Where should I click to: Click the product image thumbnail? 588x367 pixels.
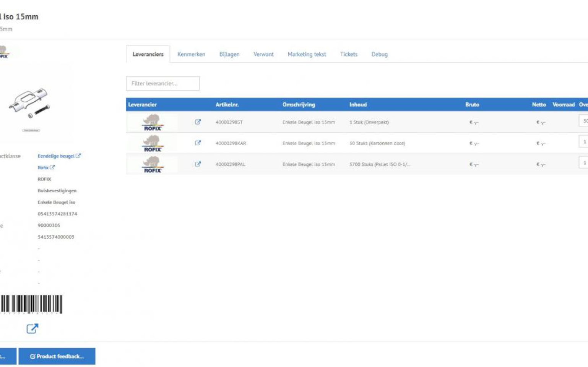[x=30, y=103]
